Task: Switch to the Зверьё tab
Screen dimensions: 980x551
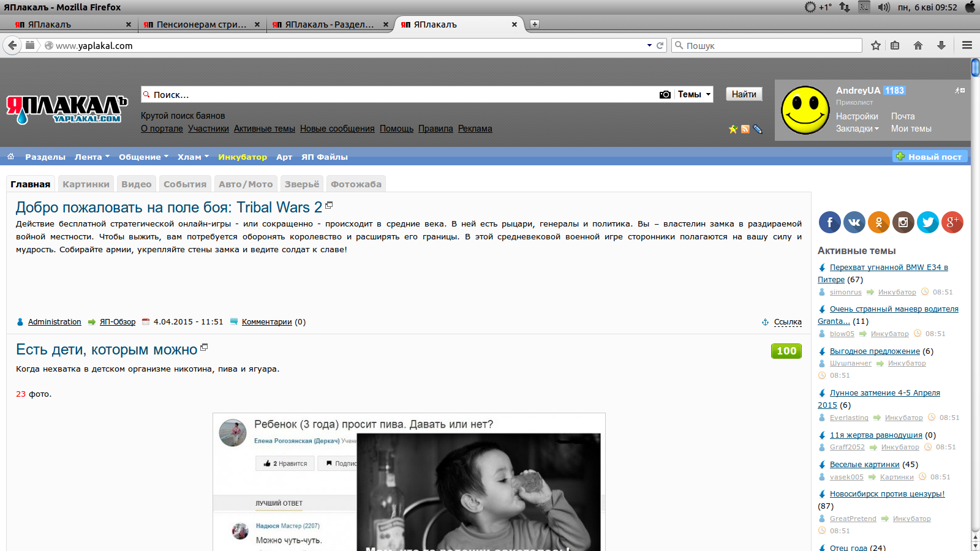Action: point(302,184)
